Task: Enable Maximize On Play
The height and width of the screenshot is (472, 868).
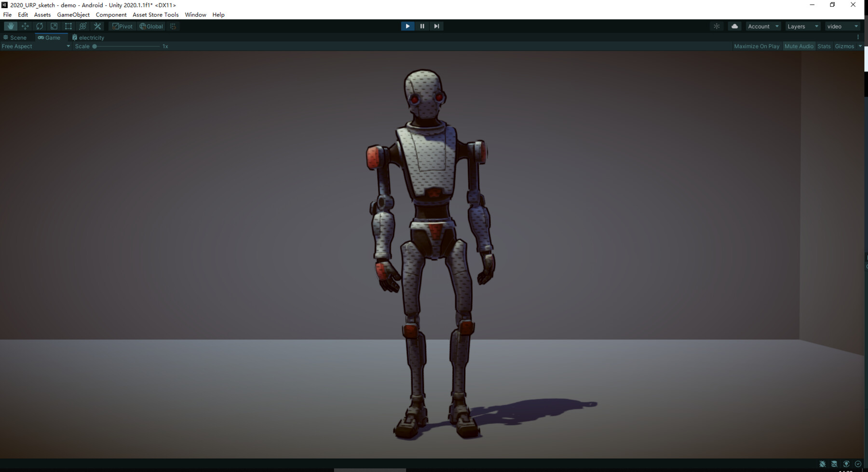Action: pyautogui.click(x=756, y=46)
